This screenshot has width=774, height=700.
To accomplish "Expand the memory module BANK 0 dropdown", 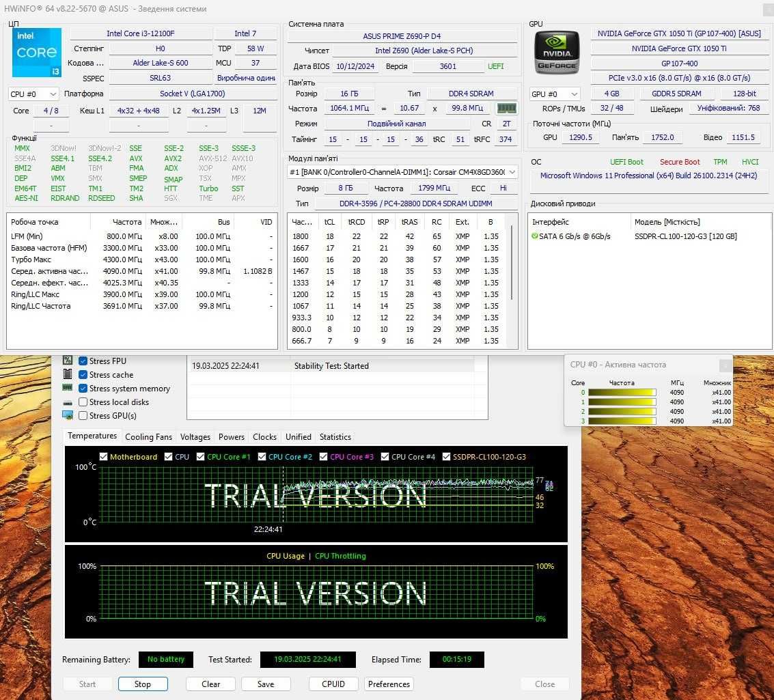I will (x=402, y=172).
